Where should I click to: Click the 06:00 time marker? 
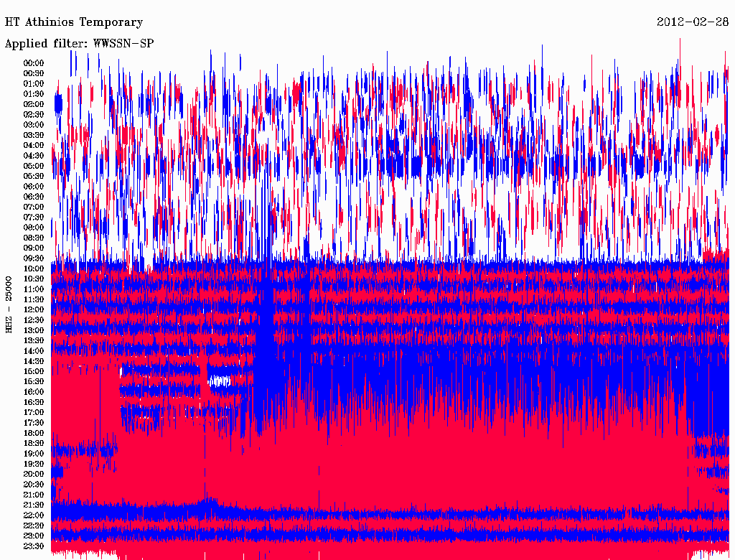pos(34,187)
